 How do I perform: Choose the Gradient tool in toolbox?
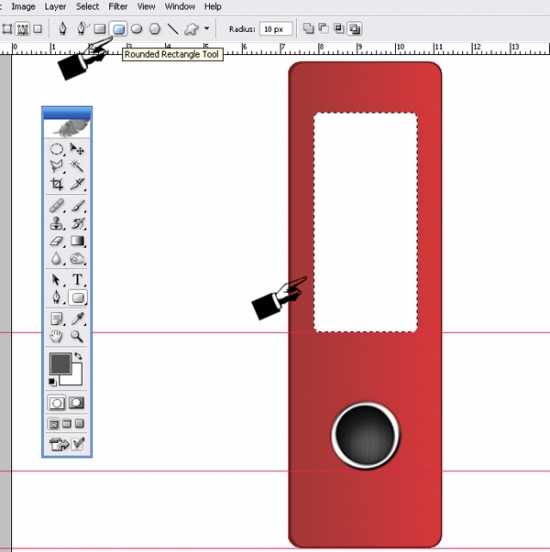pos(77,241)
